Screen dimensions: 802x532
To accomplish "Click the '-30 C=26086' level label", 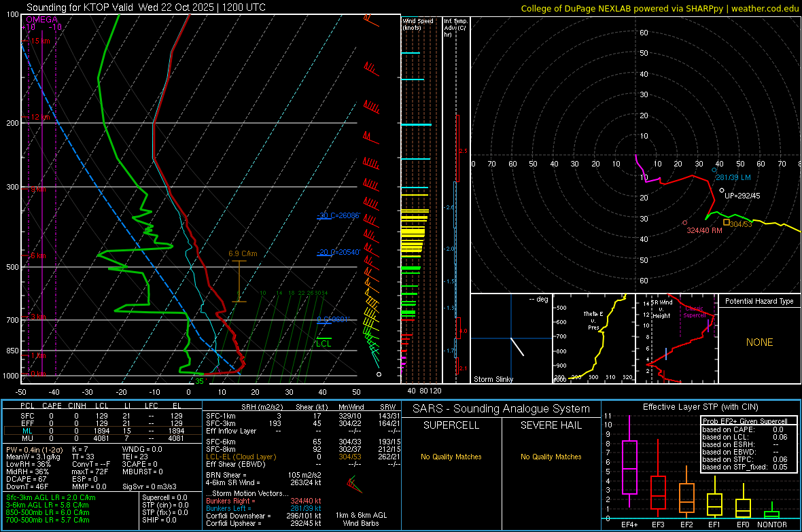I will pyautogui.click(x=338, y=215).
